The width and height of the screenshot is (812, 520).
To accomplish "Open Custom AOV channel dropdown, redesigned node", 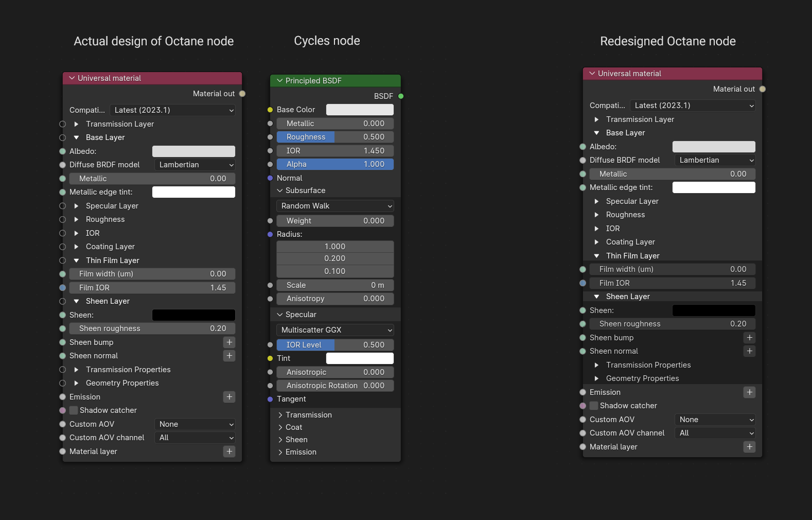I will coord(715,433).
